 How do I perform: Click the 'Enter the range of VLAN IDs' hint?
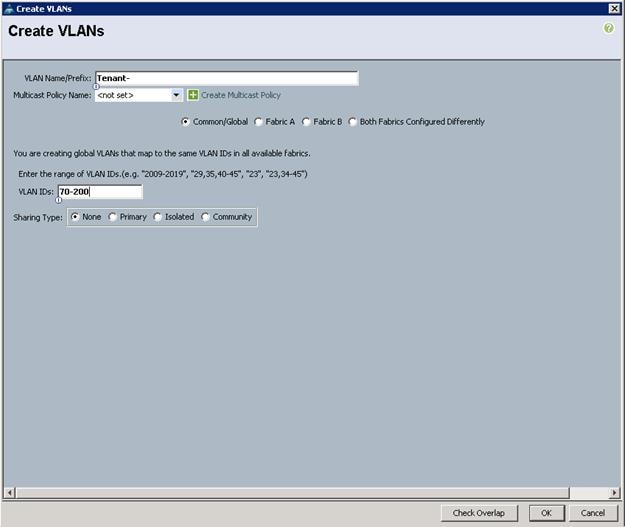pyautogui.click(x=163, y=174)
